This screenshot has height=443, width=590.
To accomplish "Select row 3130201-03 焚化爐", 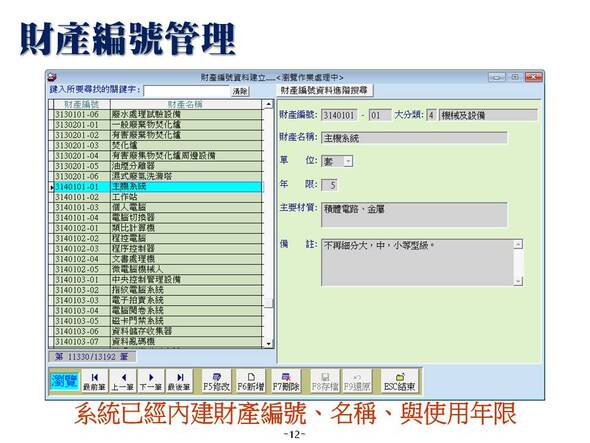I will (x=158, y=145).
